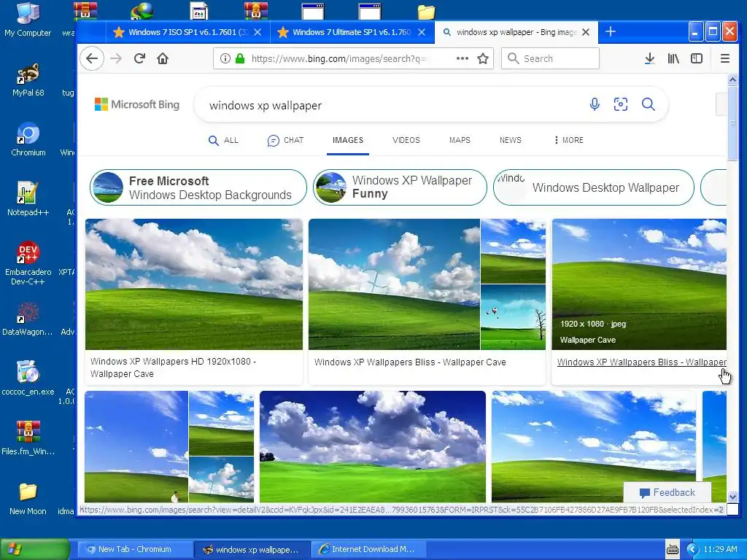Screen dimensions: 747x560
Task: Open the browser home page
Action: click(163, 58)
